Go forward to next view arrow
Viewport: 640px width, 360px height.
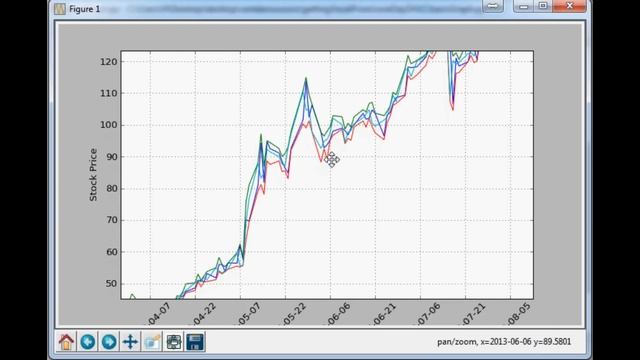(x=109, y=342)
